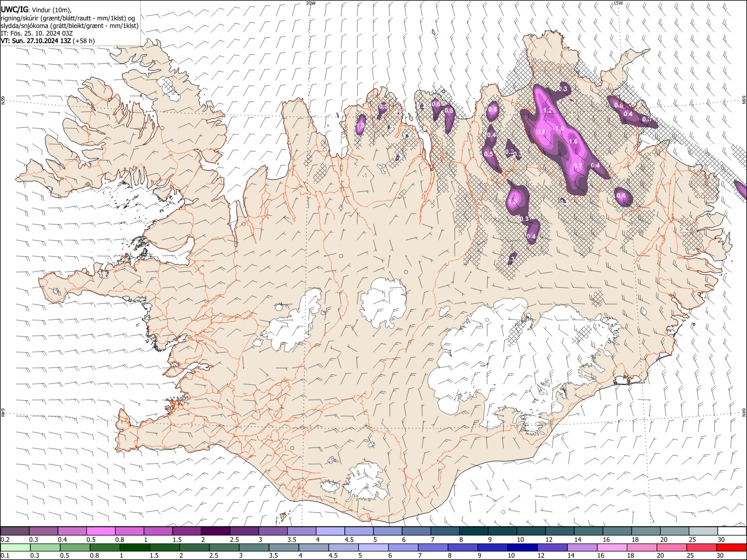Click the darkest purple swatch labeled 2
This screenshot has width=747, height=560.
tap(215, 531)
